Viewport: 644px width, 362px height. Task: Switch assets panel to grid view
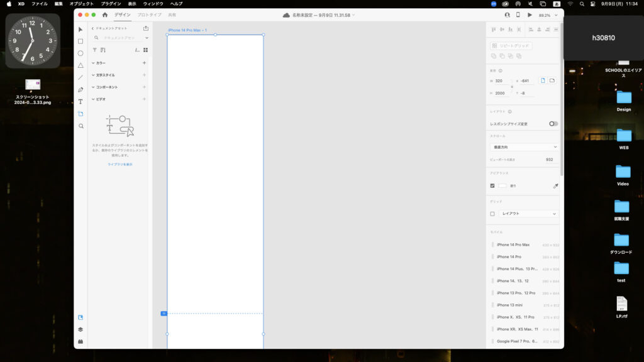point(145,50)
